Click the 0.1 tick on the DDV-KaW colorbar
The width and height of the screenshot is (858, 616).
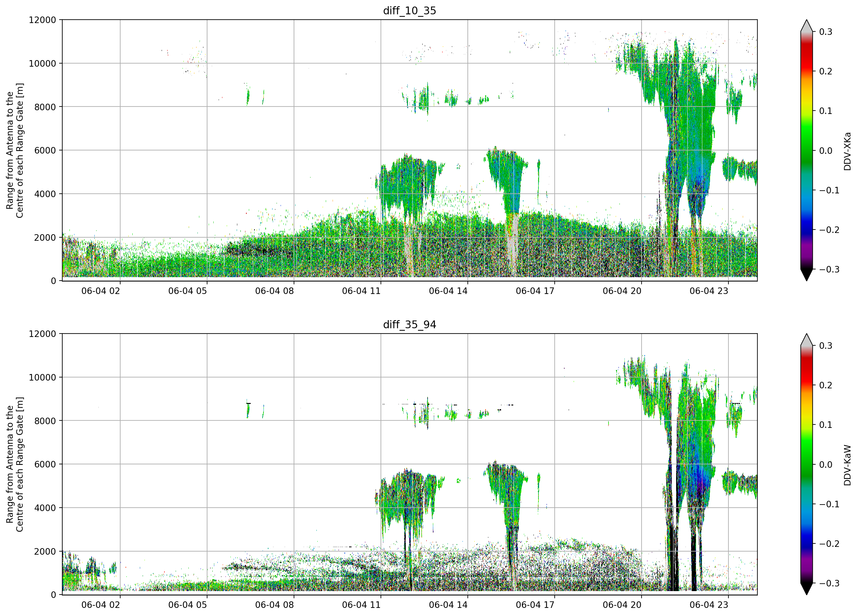coord(826,425)
